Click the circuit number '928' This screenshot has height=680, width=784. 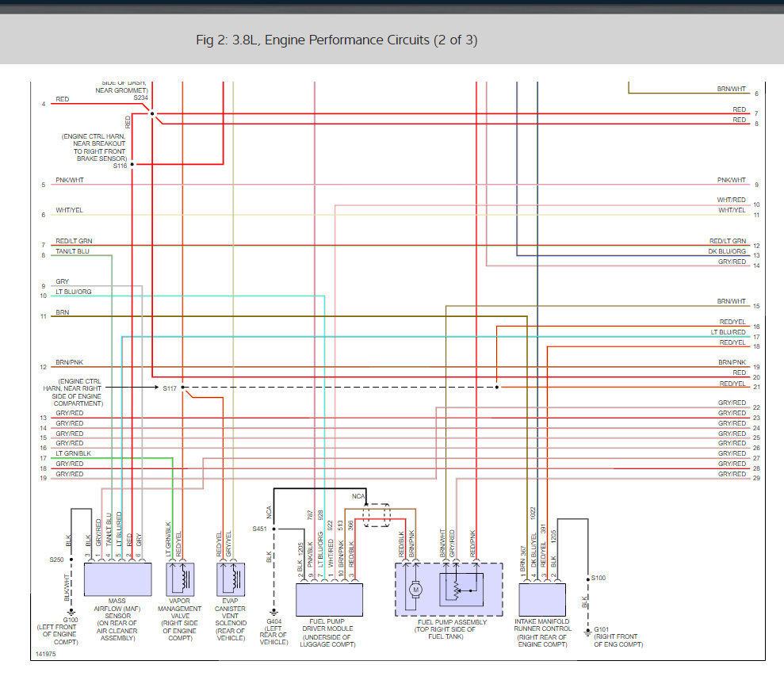point(320,514)
